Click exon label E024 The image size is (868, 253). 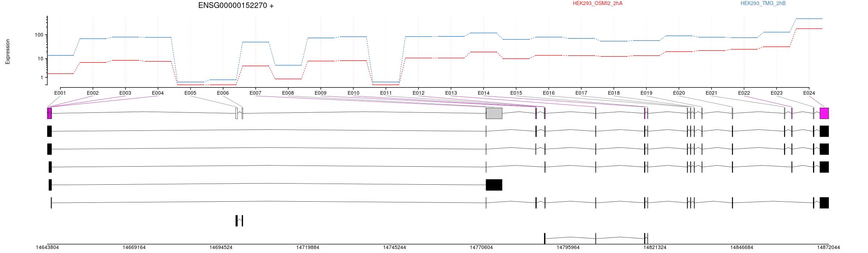[x=809, y=93]
